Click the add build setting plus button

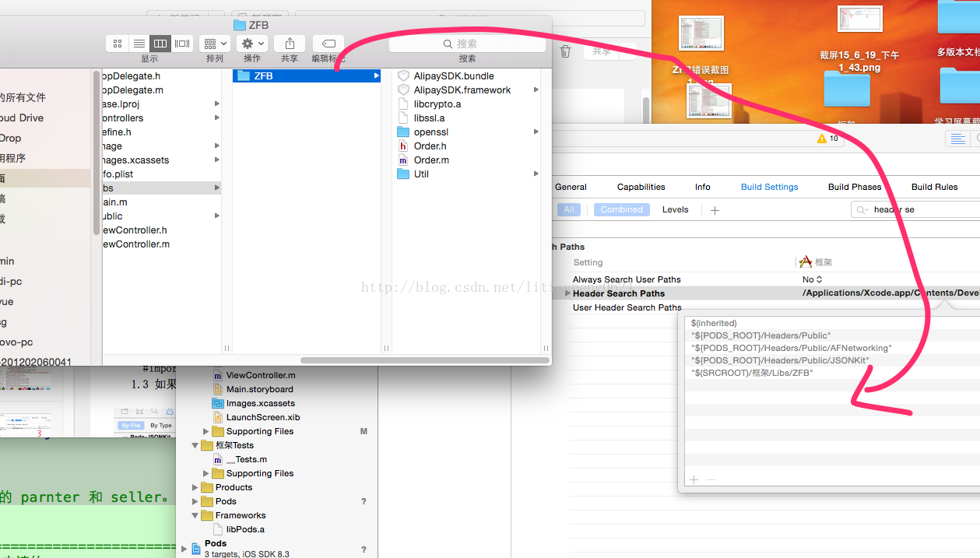[715, 209]
